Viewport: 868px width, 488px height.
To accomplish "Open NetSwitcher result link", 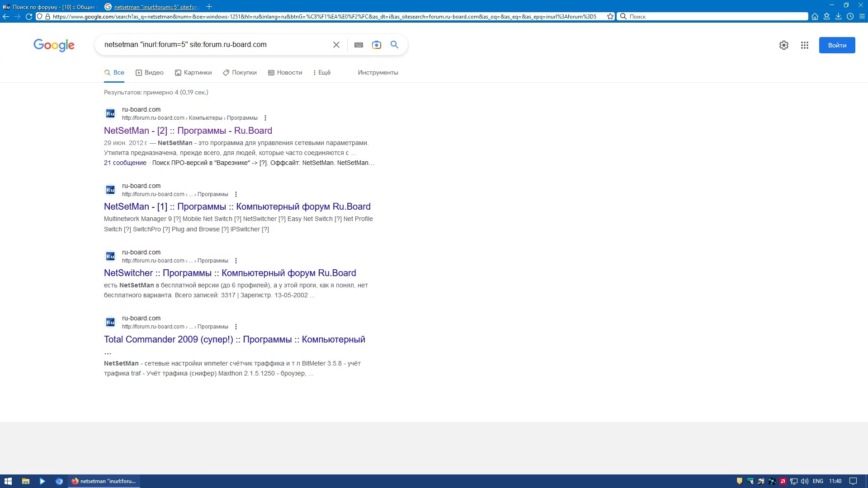I will coord(230,273).
